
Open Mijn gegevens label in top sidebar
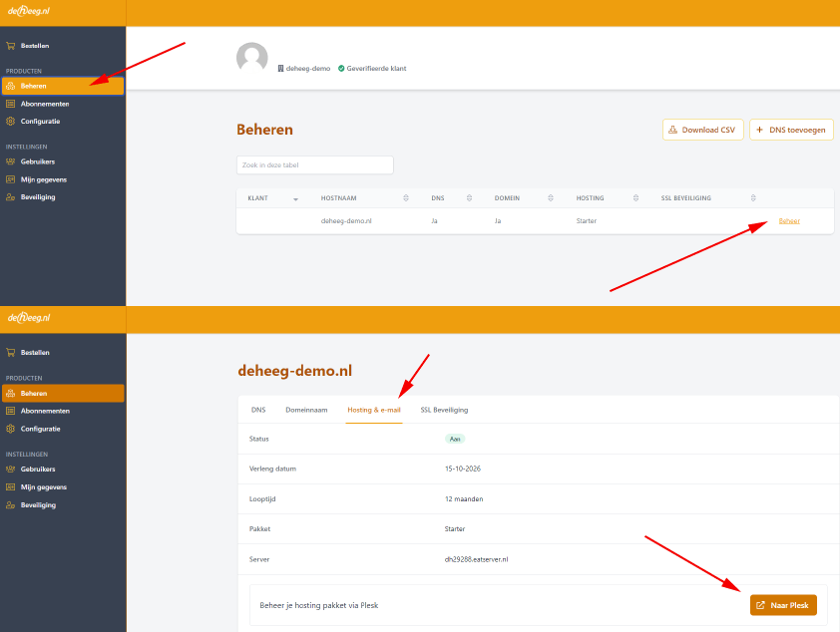(44, 179)
